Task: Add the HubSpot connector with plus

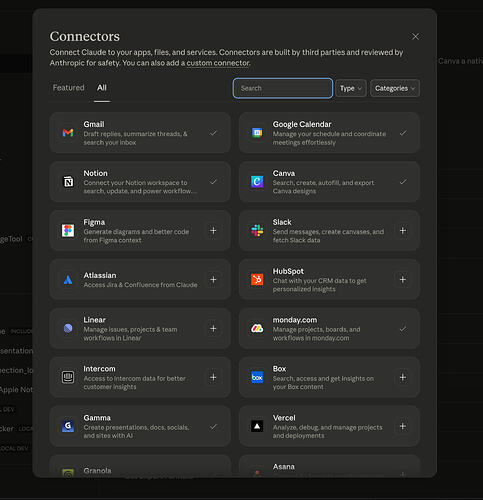Action: [403, 279]
